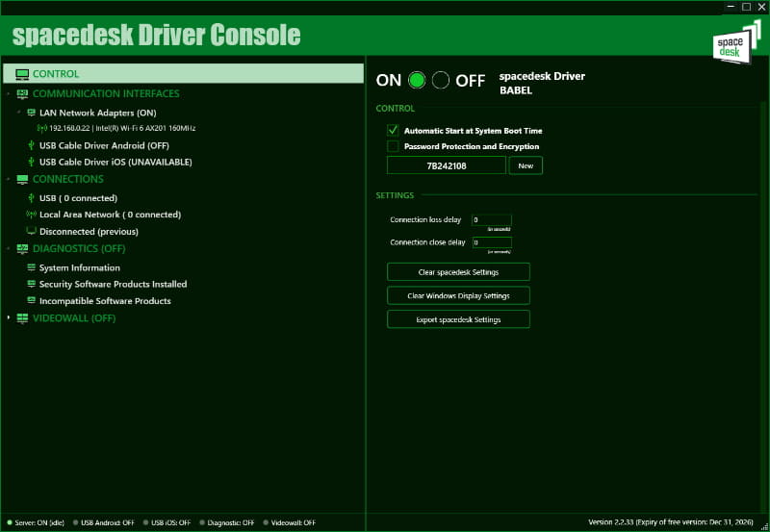Click the LAN Network Adapters icon

pyautogui.click(x=32, y=113)
